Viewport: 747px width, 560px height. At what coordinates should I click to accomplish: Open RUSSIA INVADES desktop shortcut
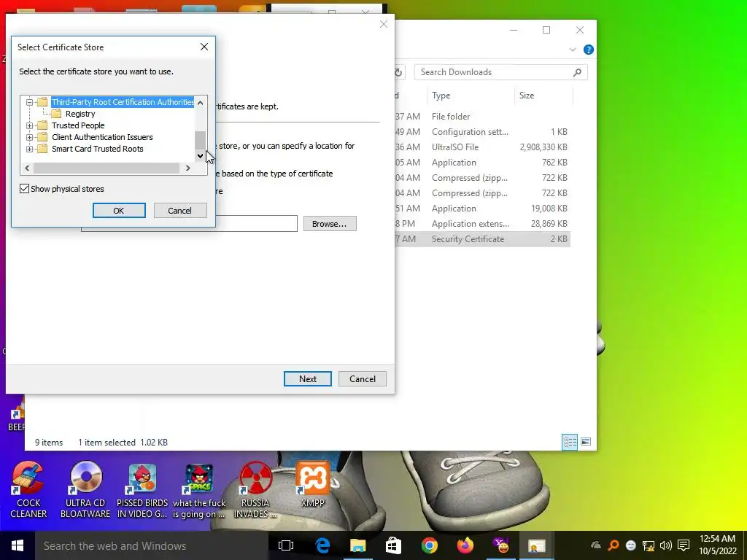point(255,491)
